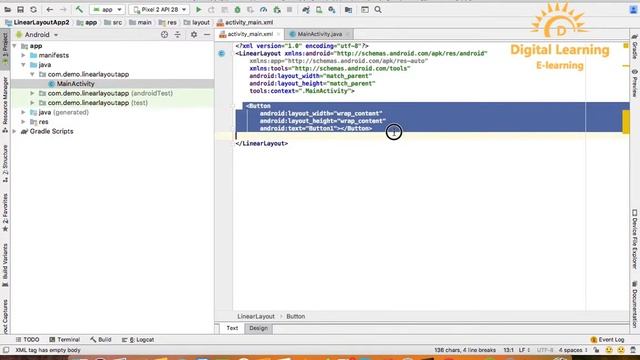
Task: Toggle the Device File Explorer panel
Action: click(x=635, y=239)
